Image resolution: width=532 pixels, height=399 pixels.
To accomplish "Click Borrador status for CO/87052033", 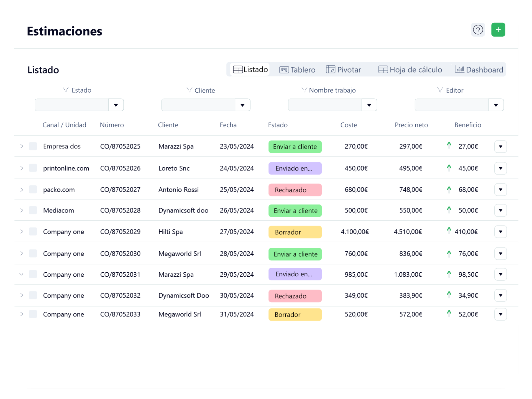I will (x=295, y=314).
